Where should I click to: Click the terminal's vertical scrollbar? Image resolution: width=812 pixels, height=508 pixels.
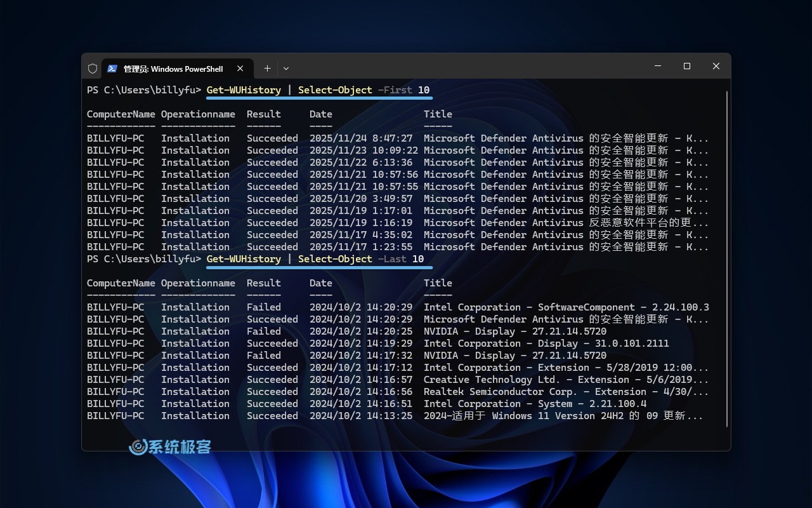(726, 254)
